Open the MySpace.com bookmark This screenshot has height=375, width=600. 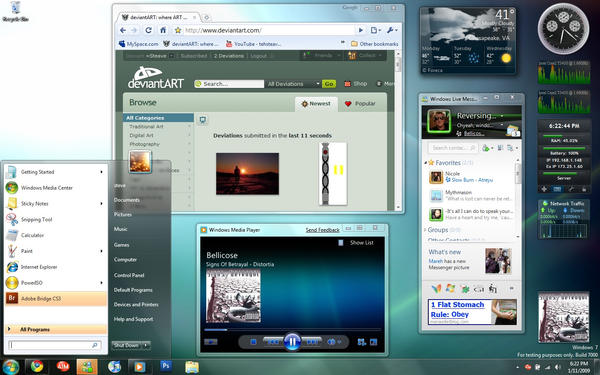pyautogui.click(x=138, y=44)
